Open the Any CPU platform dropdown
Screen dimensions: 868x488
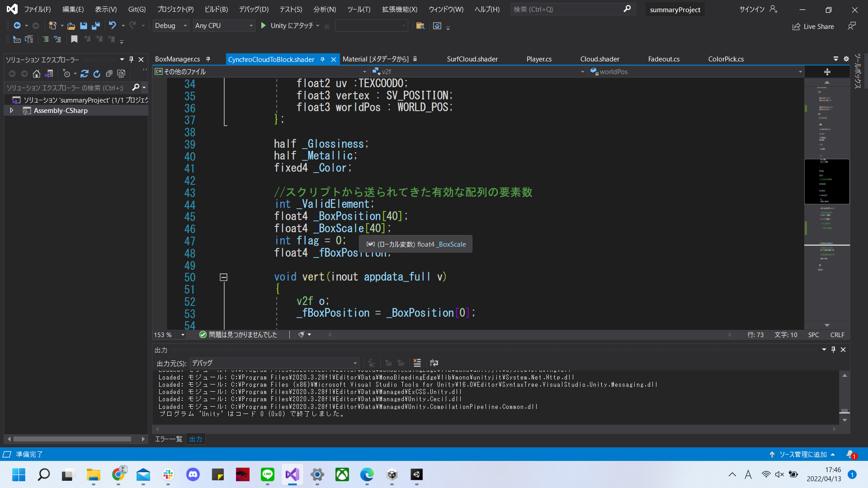click(224, 26)
